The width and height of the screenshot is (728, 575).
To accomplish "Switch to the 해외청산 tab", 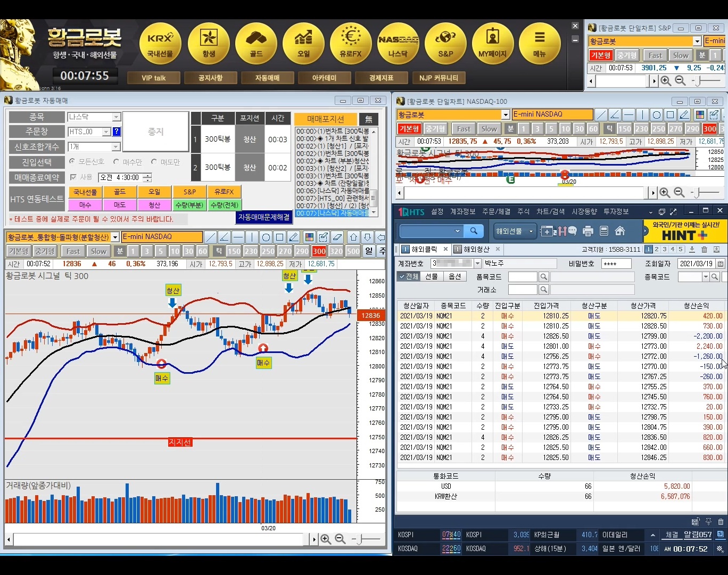I will tap(477, 249).
